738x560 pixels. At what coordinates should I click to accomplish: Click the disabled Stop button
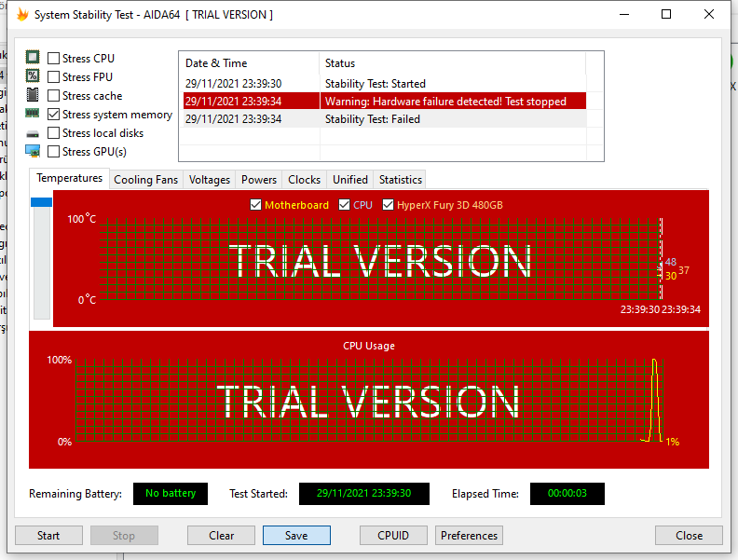coord(124,536)
